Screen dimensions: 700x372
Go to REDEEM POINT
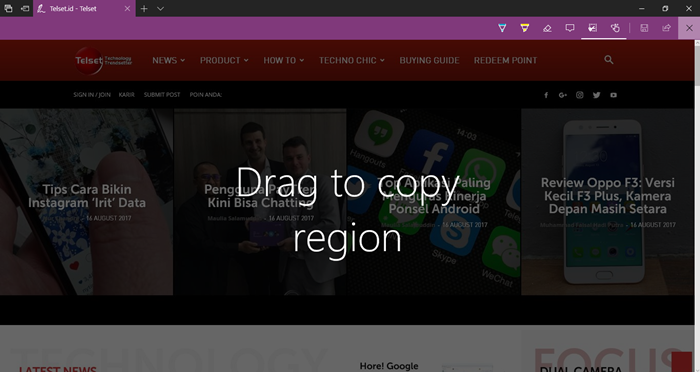click(505, 60)
